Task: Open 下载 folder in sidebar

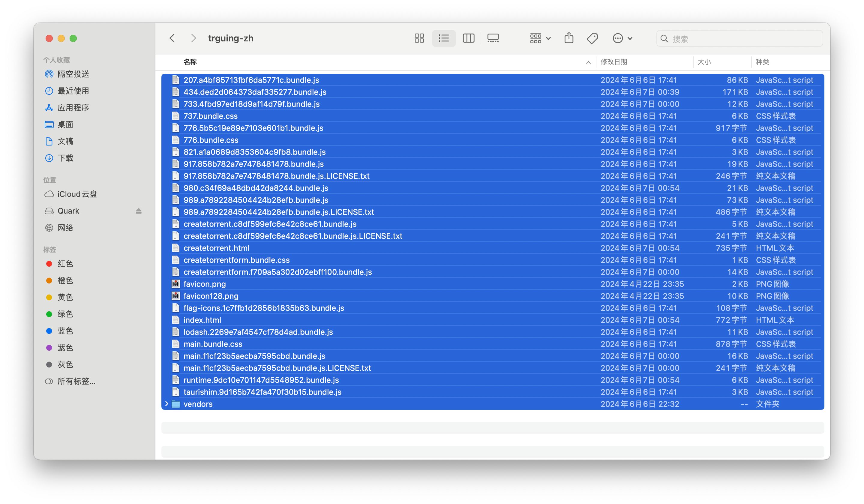Action: click(65, 158)
